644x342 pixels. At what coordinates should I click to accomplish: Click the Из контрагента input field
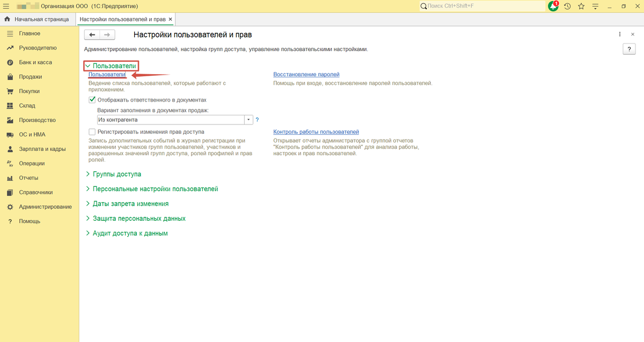point(170,120)
